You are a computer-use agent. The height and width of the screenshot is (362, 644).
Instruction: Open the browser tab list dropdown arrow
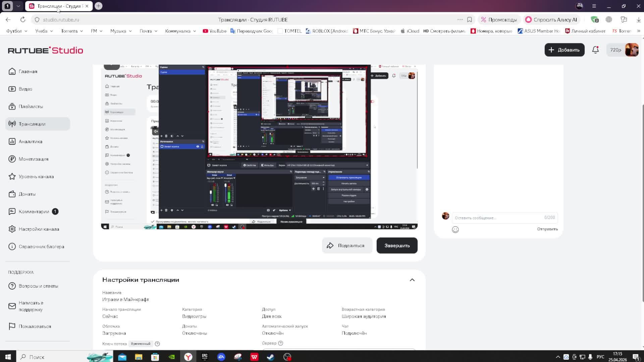coord(18,6)
